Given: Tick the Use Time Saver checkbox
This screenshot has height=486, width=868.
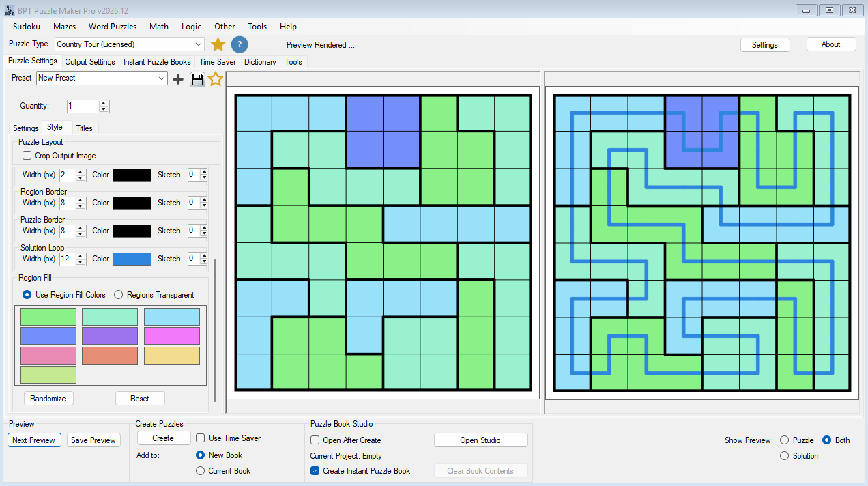Looking at the screenshot, I should pyautogui.click(x=201, y=438).
